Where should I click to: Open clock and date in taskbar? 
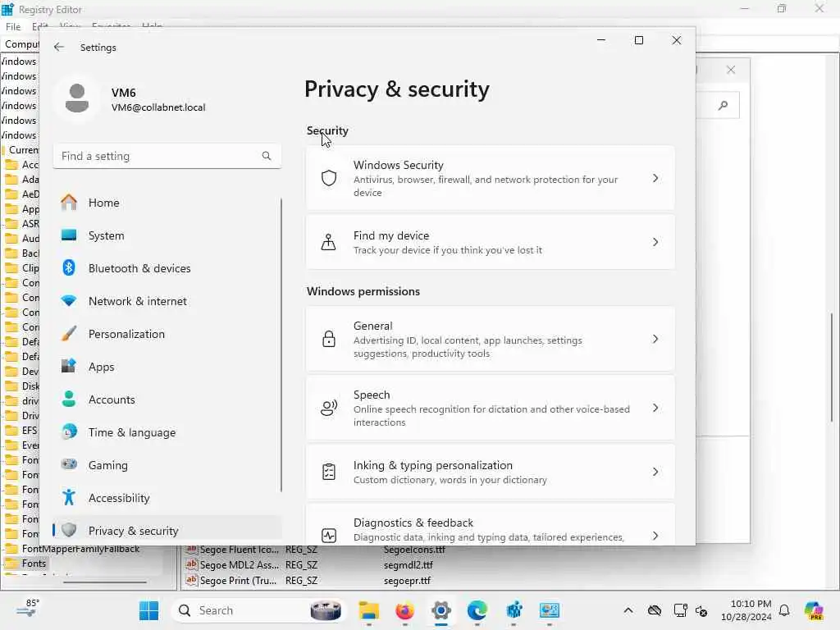pyautogui.click(x=746, y=610)
